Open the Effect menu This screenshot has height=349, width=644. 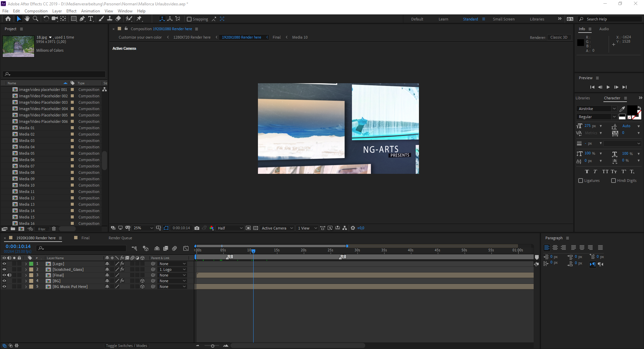coord(71,11)
